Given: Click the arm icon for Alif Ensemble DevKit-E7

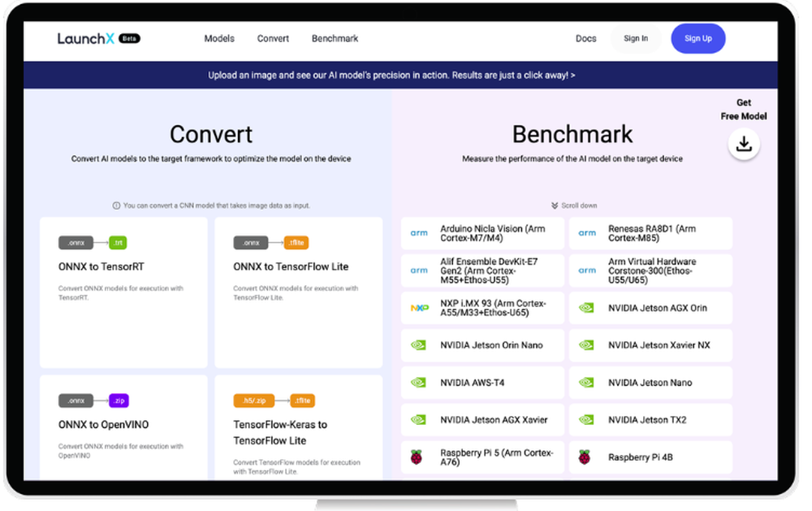Looking at the screenshot, I should pos(419,271).
